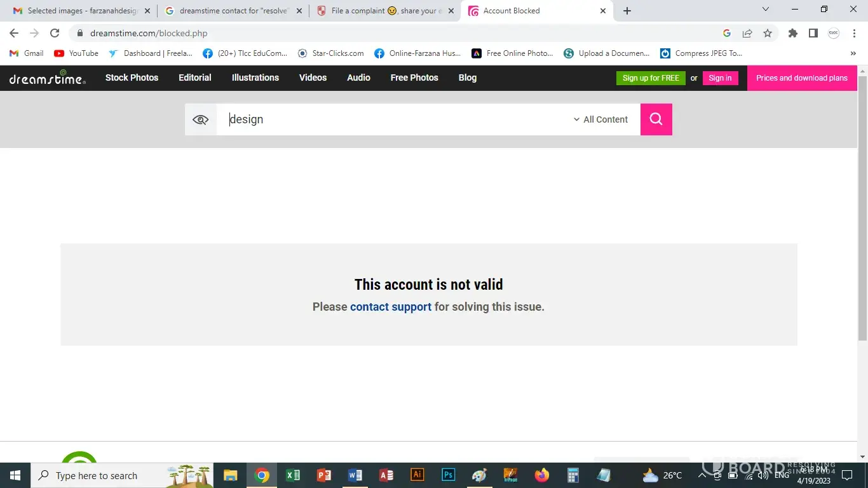Screen dimensions: 868x488
Task: Open the Windows Start menu
Action: (15, 475)
